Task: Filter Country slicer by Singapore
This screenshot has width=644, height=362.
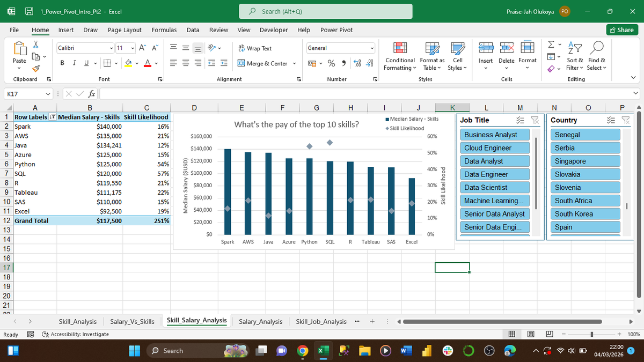Action: click(586, 161)
